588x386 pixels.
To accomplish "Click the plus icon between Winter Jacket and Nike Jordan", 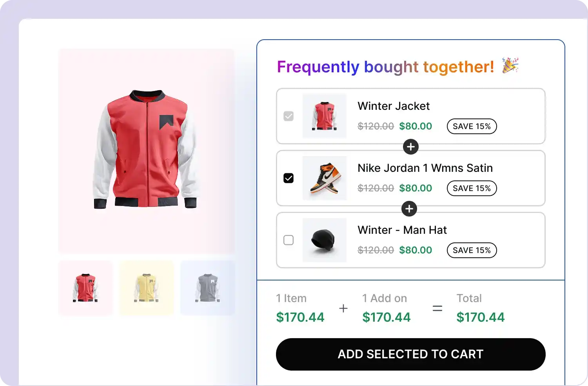I will pyautogui.click(x=410, y=147).
